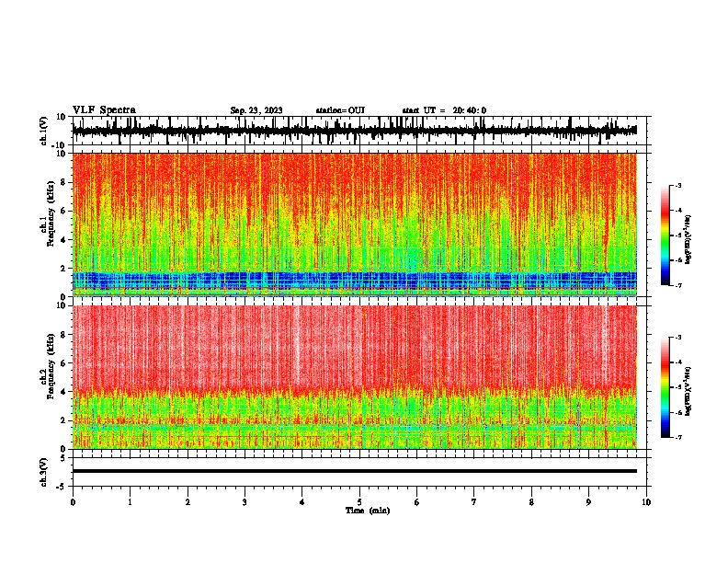
Task: Click the "ch.1 Frequency (kHz)" axis label
Action: point(50,213)
